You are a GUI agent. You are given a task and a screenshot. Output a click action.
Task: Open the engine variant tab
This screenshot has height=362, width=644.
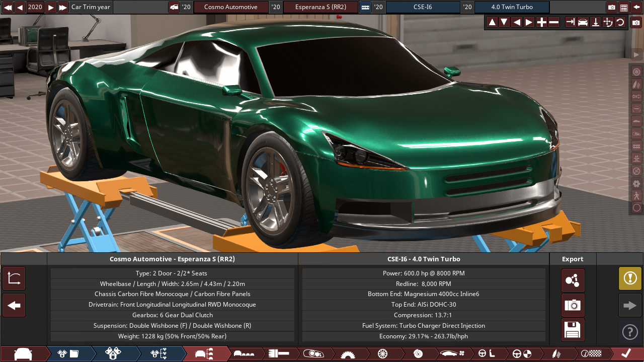(x=114, y=354)
